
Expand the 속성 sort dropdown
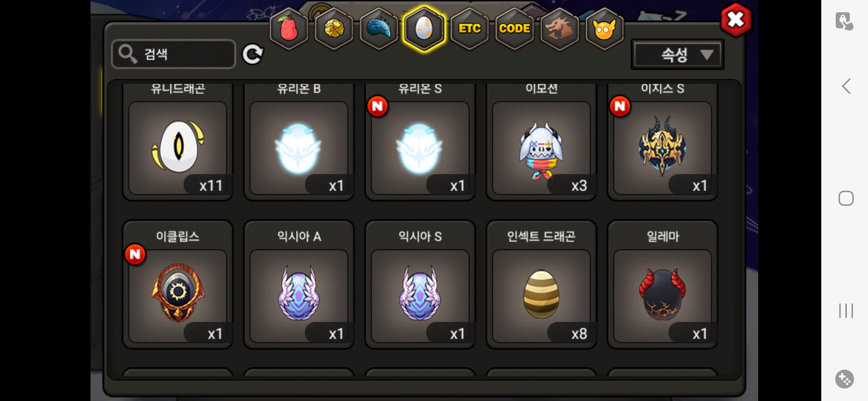pyautogui.click(x=677, y=55)
